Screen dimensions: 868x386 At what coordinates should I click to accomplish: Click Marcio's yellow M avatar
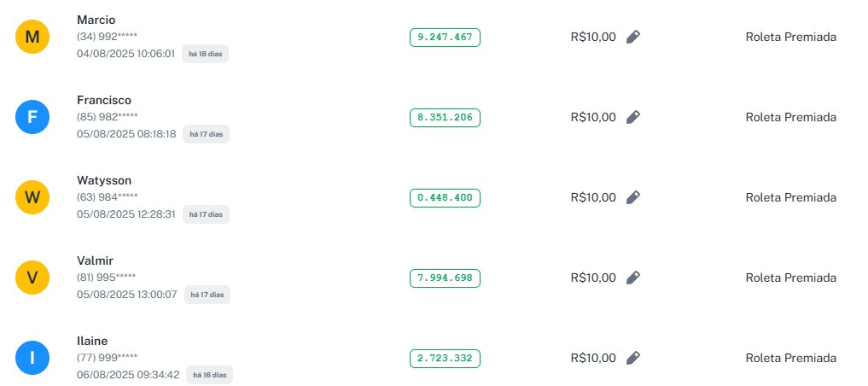pos(32,37)
